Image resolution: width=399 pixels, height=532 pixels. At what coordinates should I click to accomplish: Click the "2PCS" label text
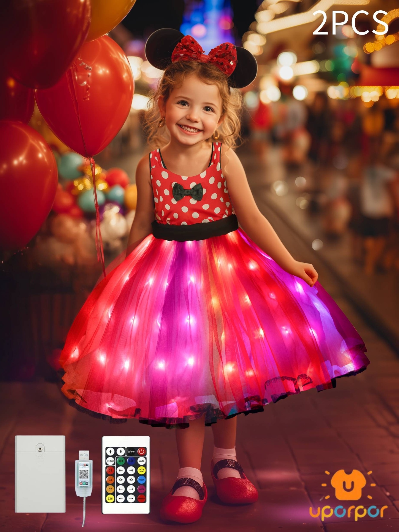coord(351,23)
